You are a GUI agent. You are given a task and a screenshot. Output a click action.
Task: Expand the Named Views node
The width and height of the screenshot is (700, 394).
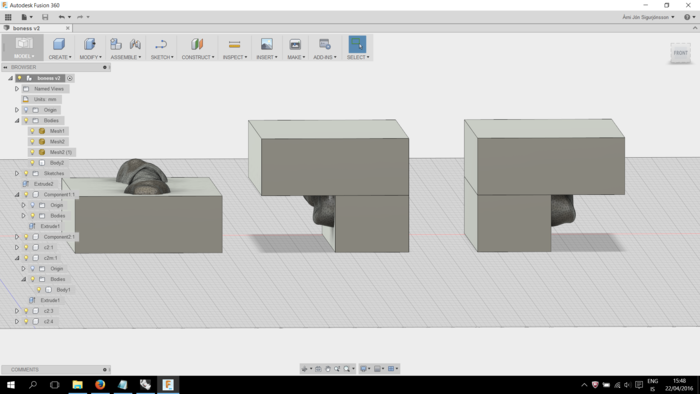point(17,89)
